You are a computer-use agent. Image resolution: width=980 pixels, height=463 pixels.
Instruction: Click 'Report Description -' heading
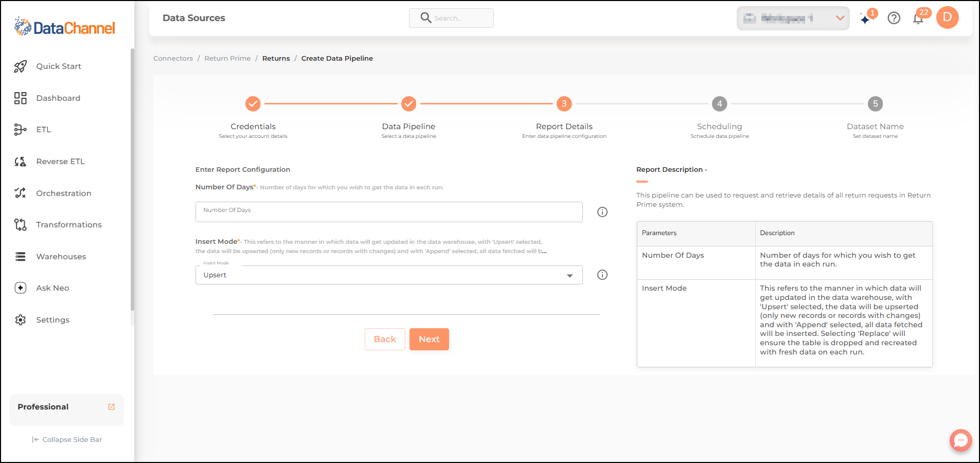tap(672, 170)
